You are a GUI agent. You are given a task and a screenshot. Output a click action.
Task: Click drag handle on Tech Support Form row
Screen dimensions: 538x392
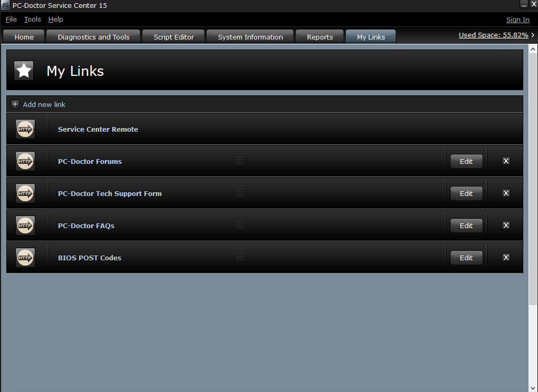coord(240,193)
